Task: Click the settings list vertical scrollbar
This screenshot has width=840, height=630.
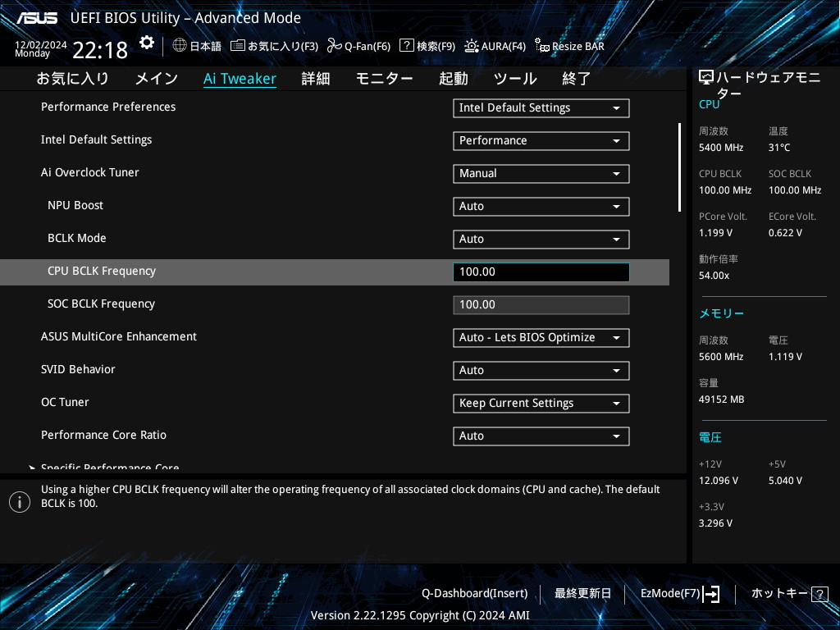Action: coord(679,167)
